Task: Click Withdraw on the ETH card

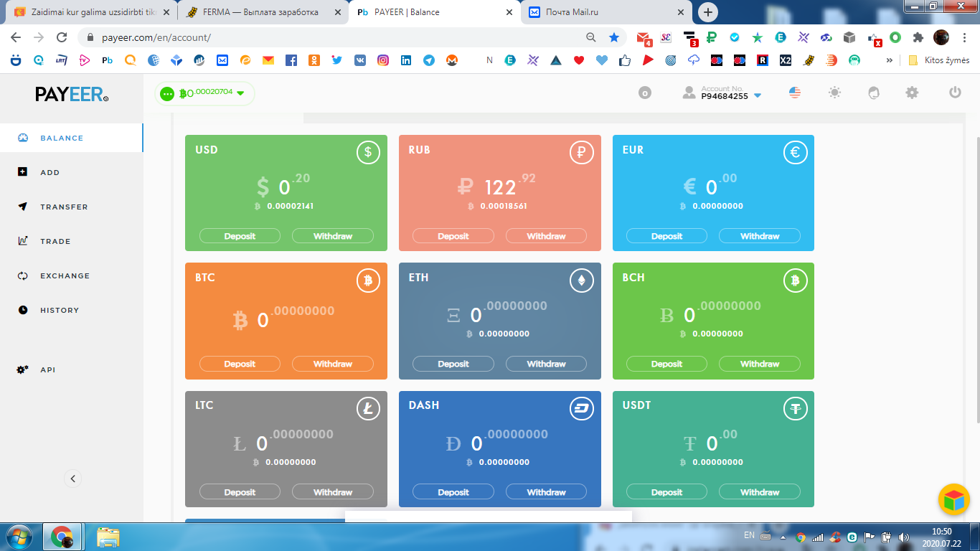Action: [x=546, y=364]
